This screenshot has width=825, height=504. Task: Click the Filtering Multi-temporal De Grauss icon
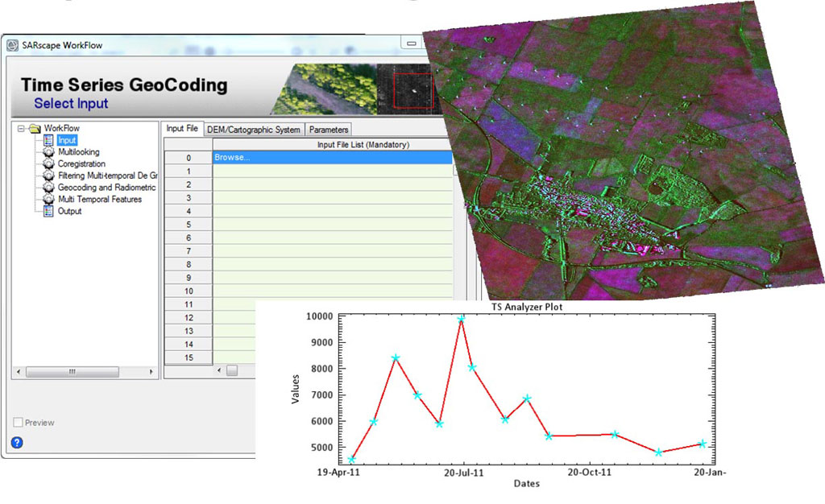pos(48,176)
